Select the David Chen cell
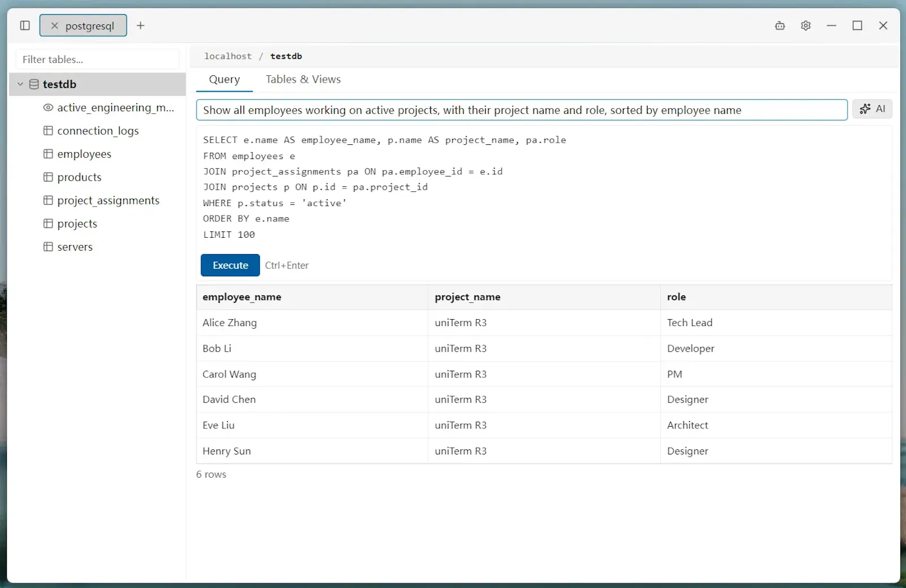906x588 pixels. click(312, 400)
